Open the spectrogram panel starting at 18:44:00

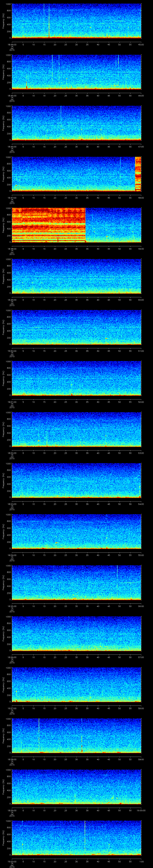(x=76, y=21)
